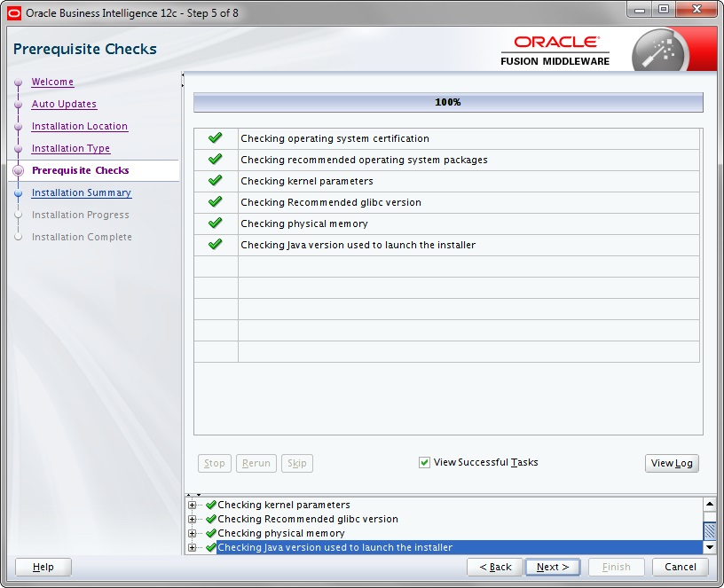This screenshot has width=724, height=588.
Task: Click green checkmark for Java version table row
Action: [x=216, y=244]
